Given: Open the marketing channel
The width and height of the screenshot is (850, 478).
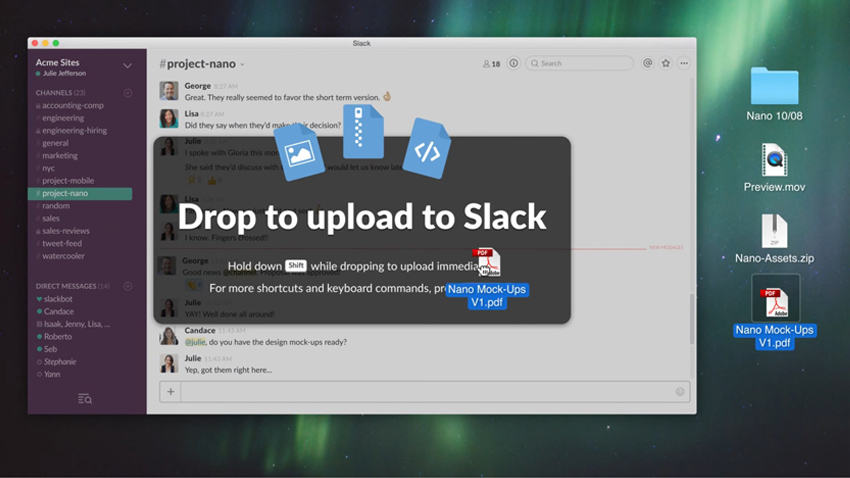Looking at the screenshot, I should 60,156.
